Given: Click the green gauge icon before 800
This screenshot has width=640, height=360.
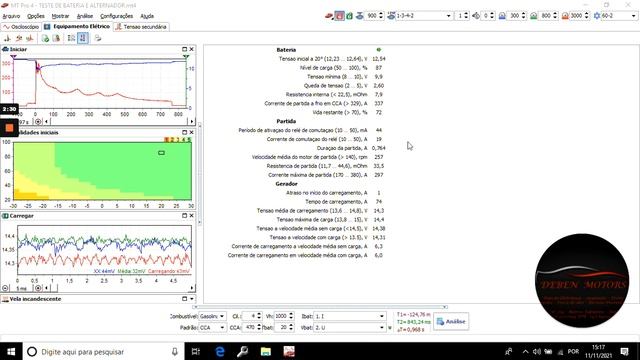Looking at the screenshot, I should (x=533, y=16).
